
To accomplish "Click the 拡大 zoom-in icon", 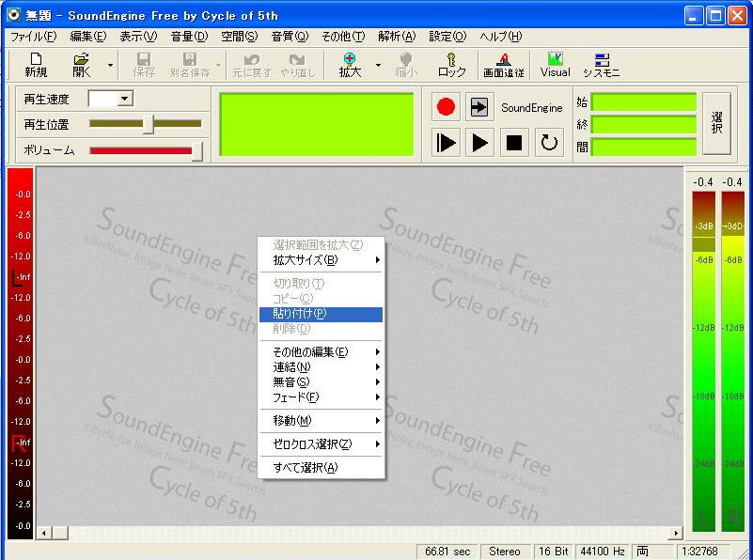I will click(x=350, y=65).
